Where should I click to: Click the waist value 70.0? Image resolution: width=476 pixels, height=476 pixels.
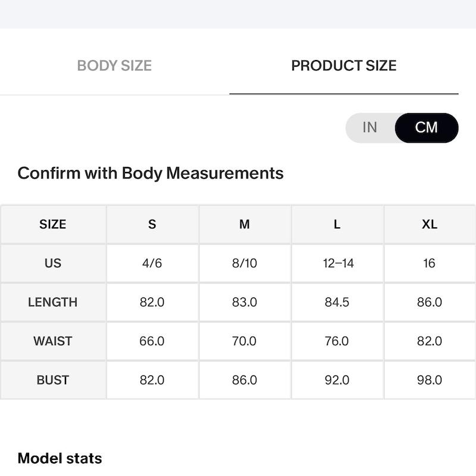(245, 341)
